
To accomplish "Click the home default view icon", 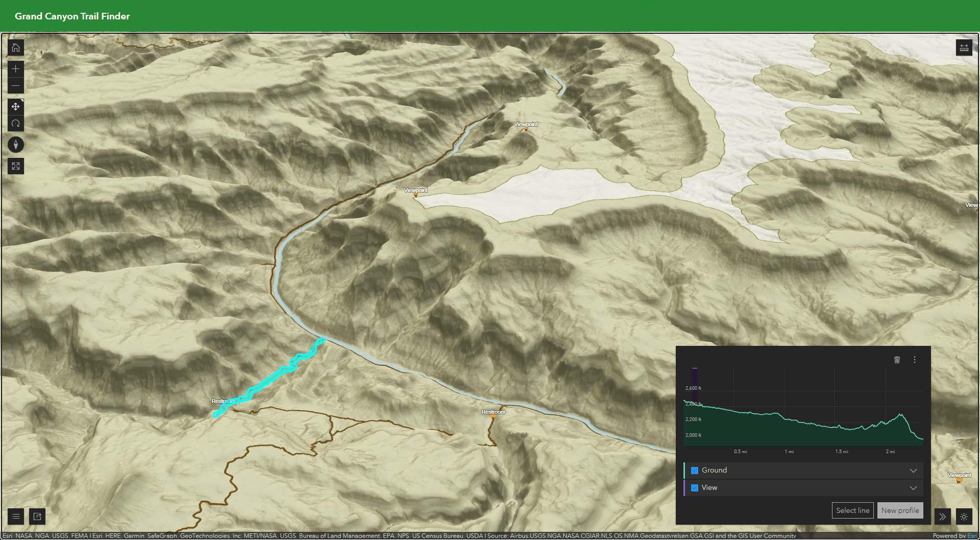I will click(16, 48).
